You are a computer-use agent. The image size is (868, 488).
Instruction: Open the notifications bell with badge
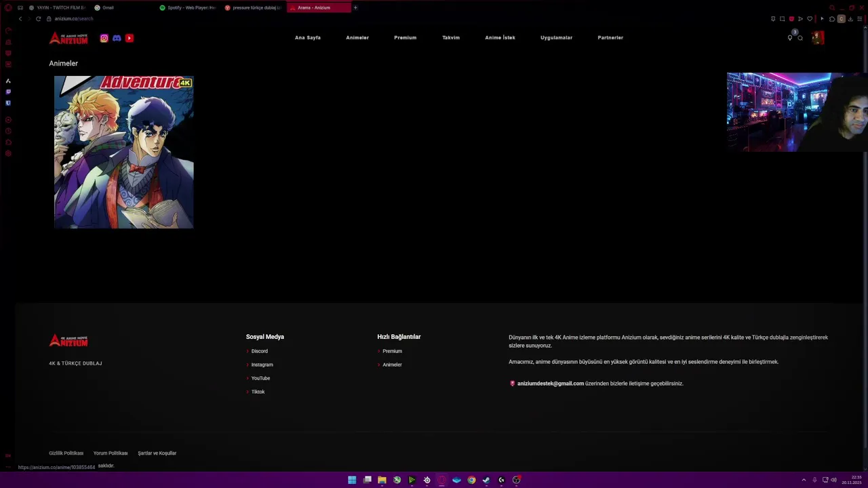pyautogui.click(x=790, y=37)
